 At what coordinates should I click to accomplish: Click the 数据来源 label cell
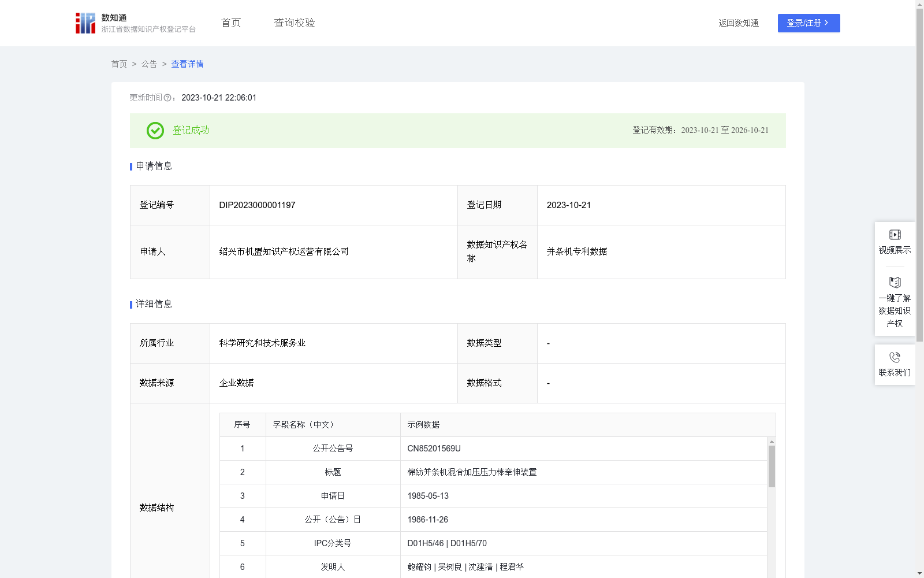[x=170, y=383]
